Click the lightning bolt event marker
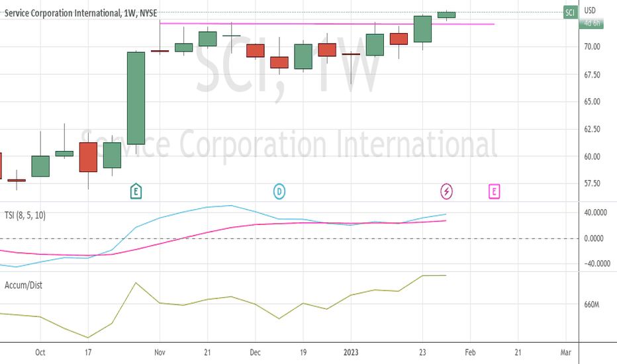This screenshot has width=617, height=364. (446, 192)
